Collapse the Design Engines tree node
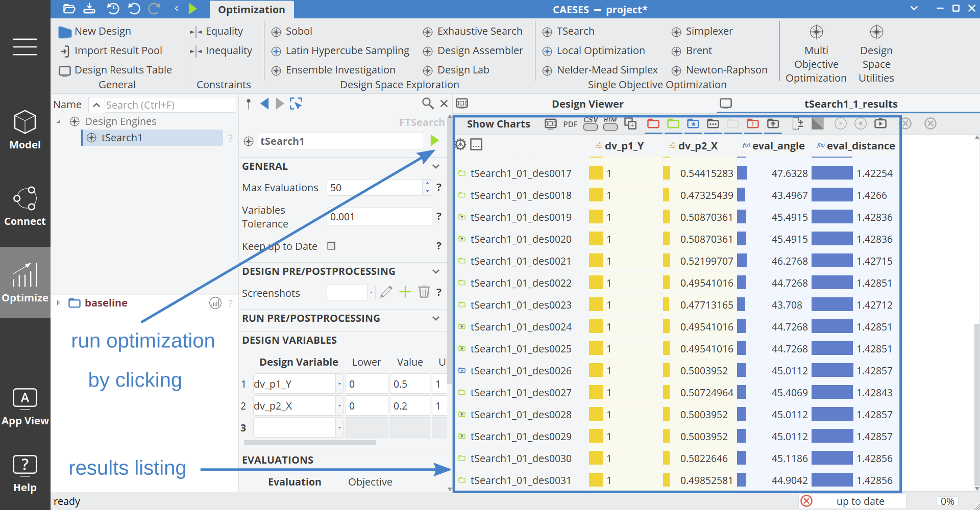 pyautogui.click(x=59, y=121)
